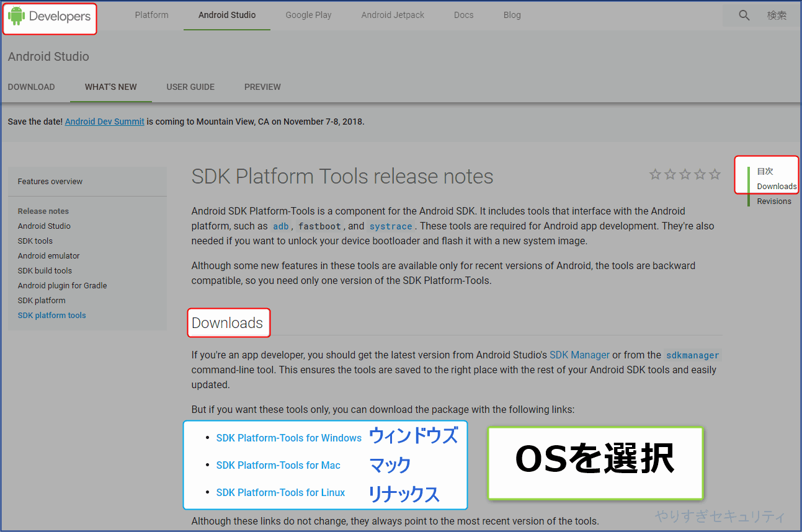Open the PREVIEW tab
802x532 pixels.
pyautogui.click(x=262, y=87)
